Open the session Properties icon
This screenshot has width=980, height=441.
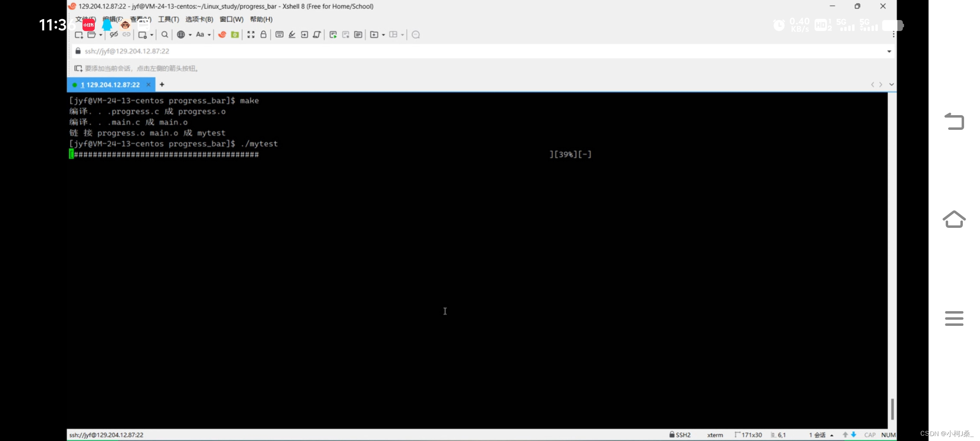(142, 35)
